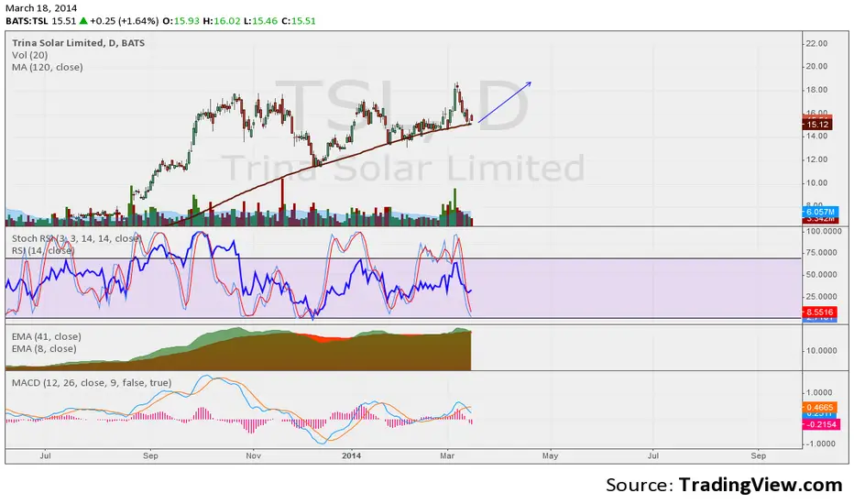The height and width of the screenshot is (504, 854).
Task: Click the orange 0.4665 MACD signal tag
Action: tap(819, 408)
